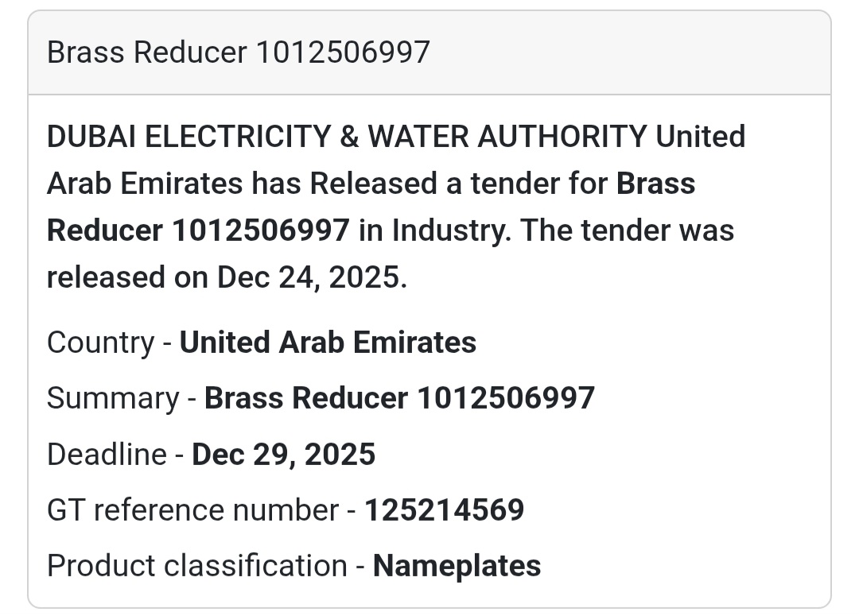Select the Summary value Brass Reducer 1012506997
The height and width of the screenshot is (616, 859).
click(x=399, y=398)
